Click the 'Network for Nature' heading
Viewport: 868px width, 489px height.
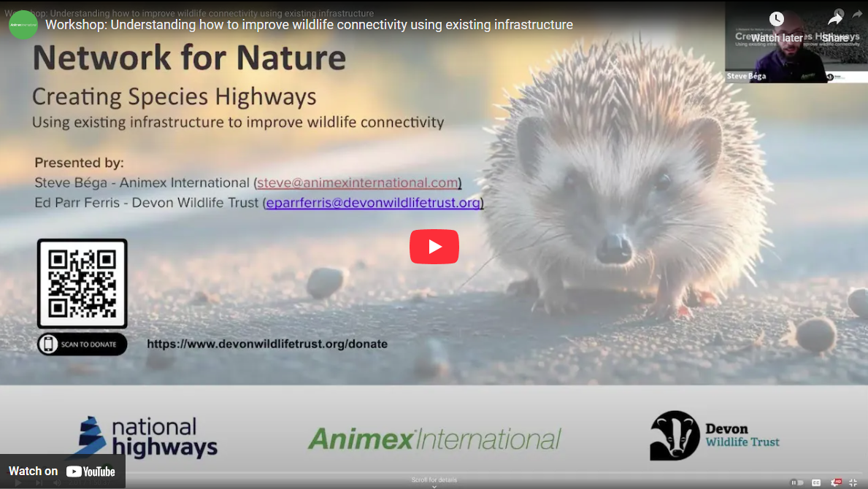[189, 58]
